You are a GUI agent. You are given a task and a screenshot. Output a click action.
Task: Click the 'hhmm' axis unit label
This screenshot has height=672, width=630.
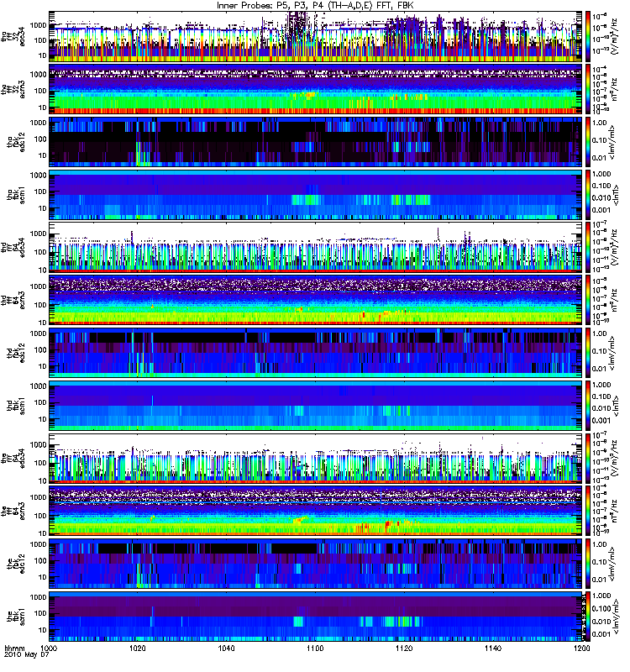[x=14, y=648]
